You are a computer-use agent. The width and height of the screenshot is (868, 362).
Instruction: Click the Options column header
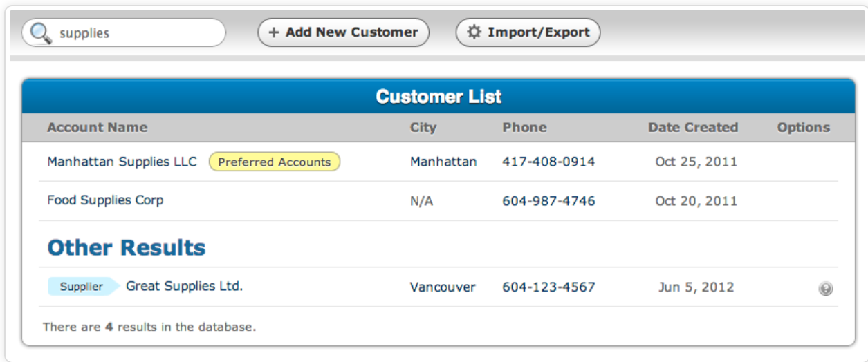click(804, 127)
